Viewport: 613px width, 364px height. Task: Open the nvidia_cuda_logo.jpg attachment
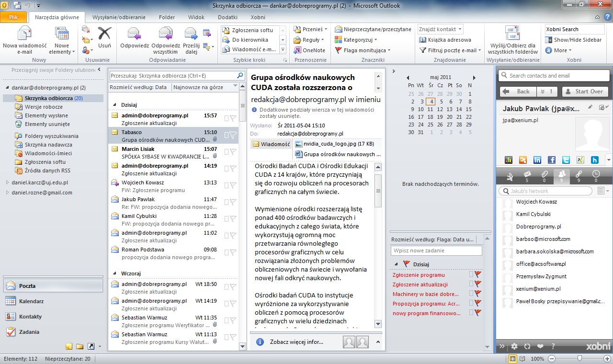coord(334,144)
